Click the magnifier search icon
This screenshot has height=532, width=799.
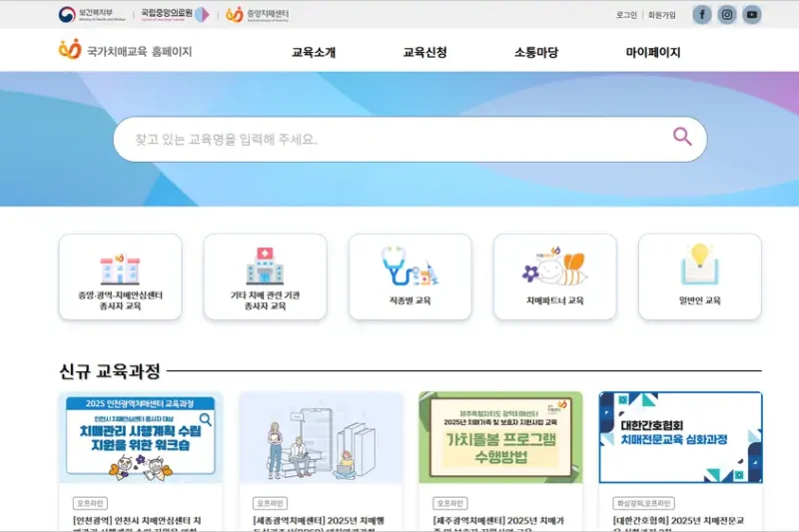pos(682,137)
